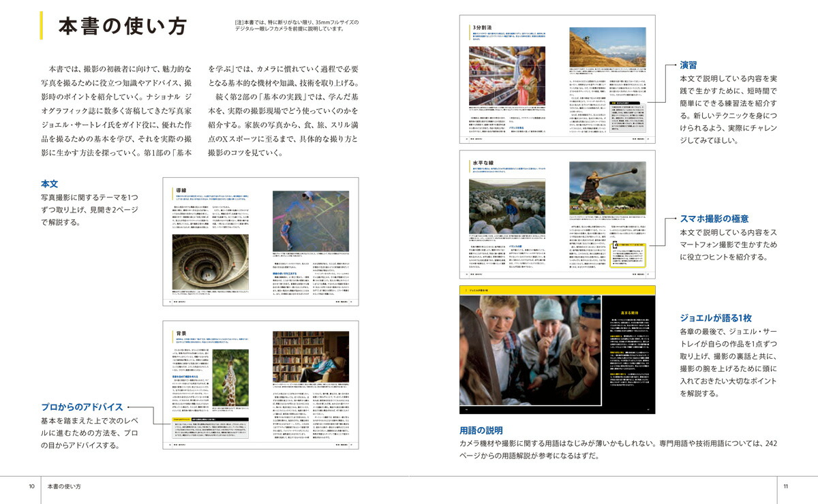Open the 水平な線 sample spread thumbnail
The width and height of the screenshot is (818, 504).
click(x=557, y=215)
